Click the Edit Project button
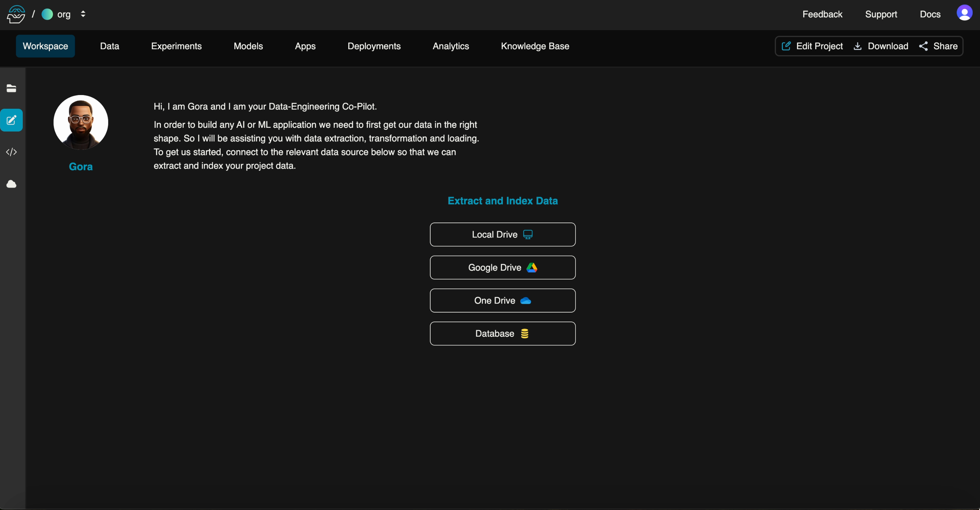This screenshot has width=980, height=510. 812,46
